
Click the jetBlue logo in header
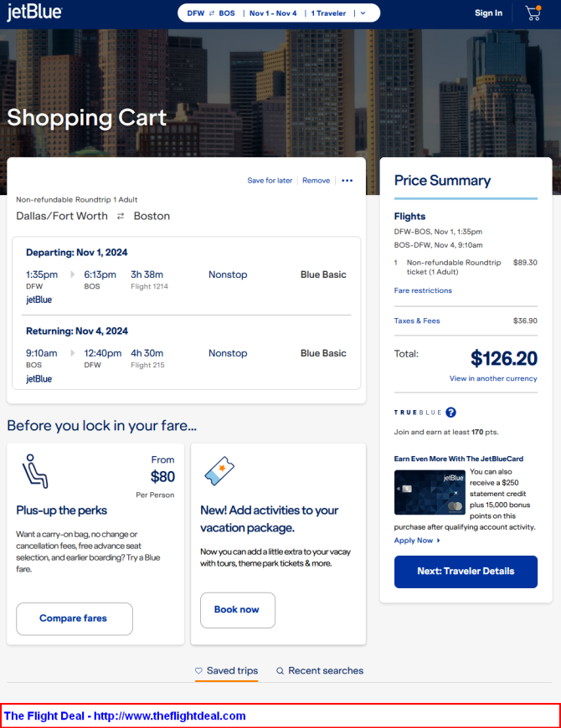point(34,13)
